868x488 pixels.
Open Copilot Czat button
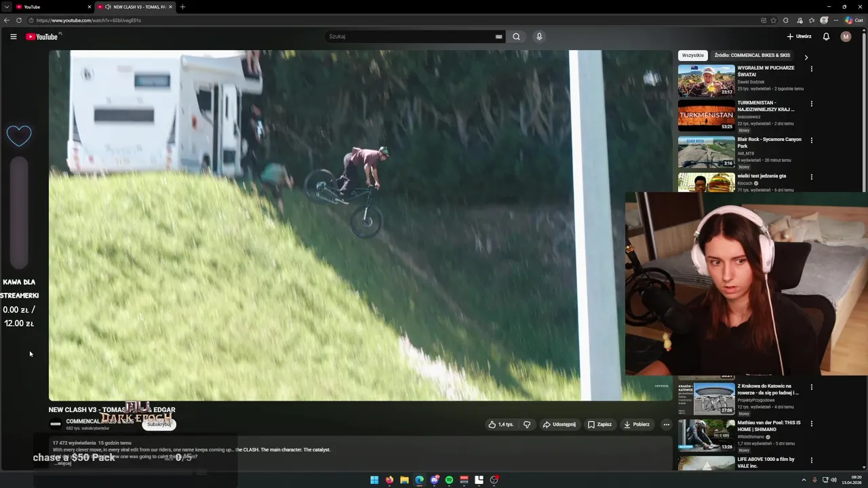pyautogui.click(x=854, y=20)
